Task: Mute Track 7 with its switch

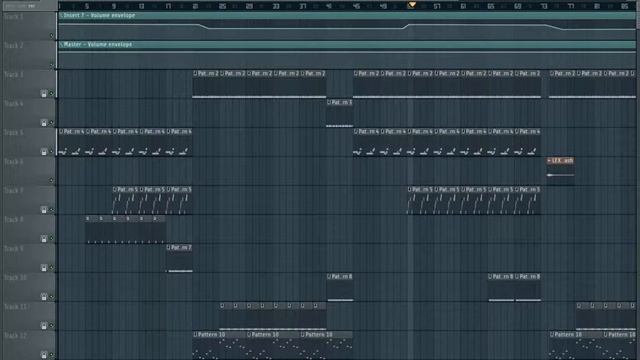Action: [51, 210]
